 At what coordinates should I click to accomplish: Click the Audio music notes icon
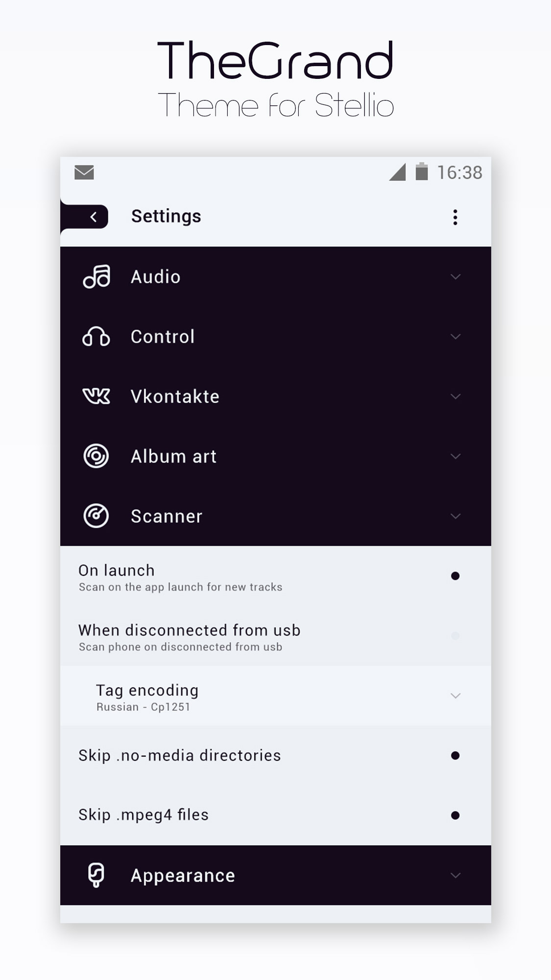pyautogui.click(x=96, y=277)
